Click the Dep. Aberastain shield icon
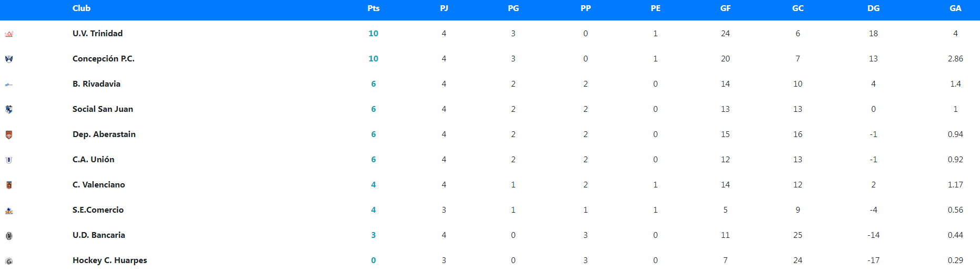 [x=9, y=135]
